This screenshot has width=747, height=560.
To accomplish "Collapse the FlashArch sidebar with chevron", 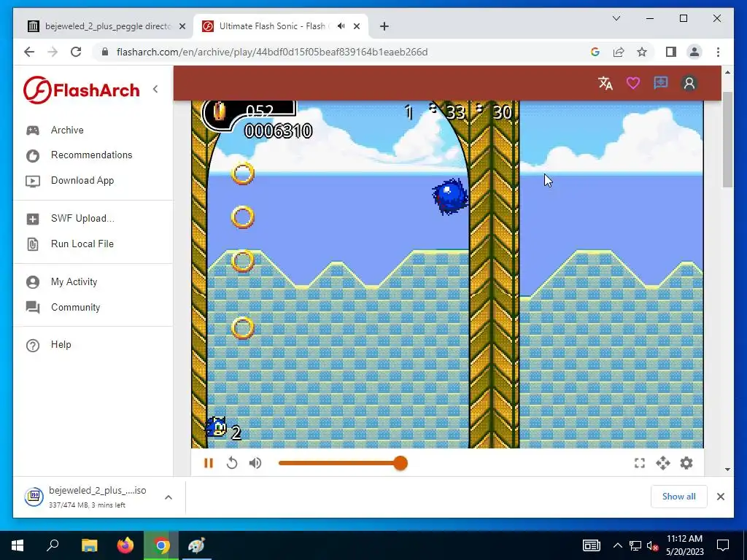I will click(x=155, y=89).
